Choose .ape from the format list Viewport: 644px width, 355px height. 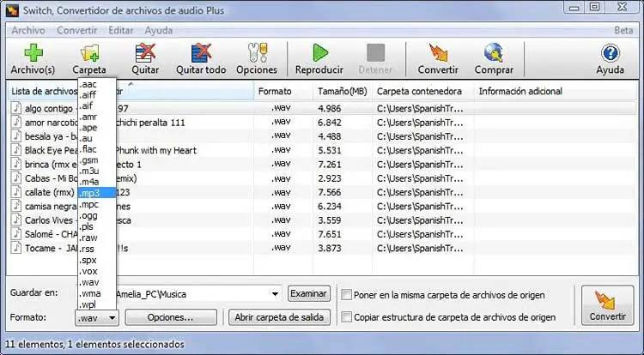click(x=97, y=128)
